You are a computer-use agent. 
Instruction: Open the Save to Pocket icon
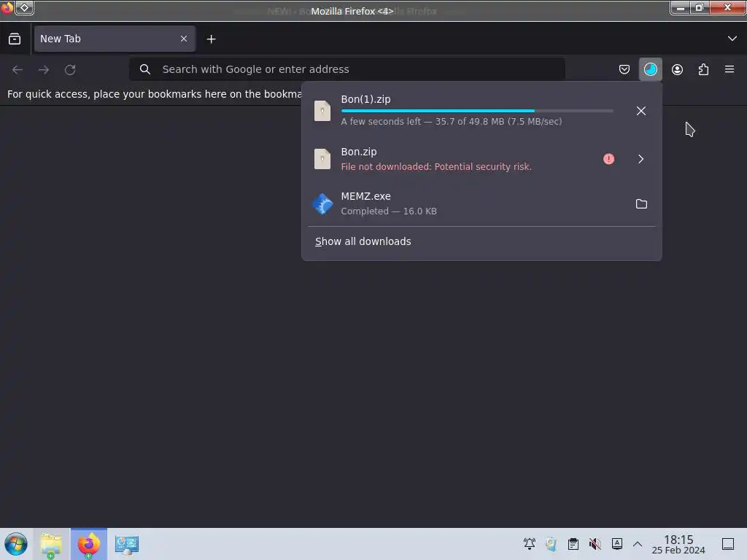tap(624, 69)
